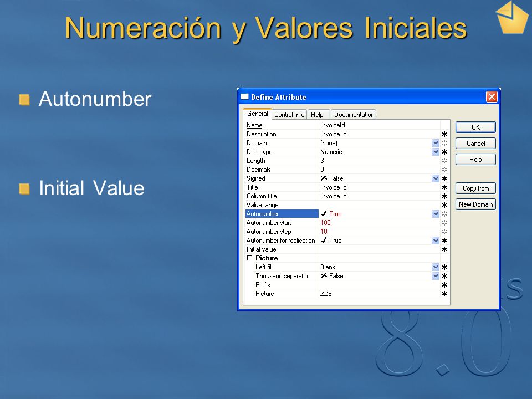Click asterisk icon in Initial value row
Screen dimensions: 532x399
coord(444,249)
